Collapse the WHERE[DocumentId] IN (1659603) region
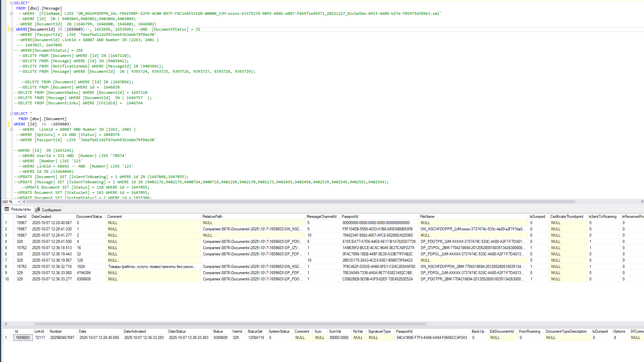 [x=12, y=29]
